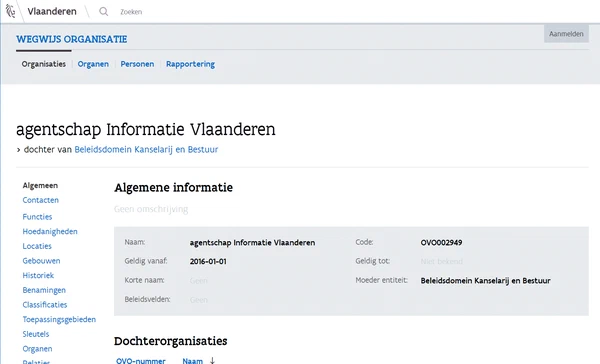
Task: Click the Naam column sort arrow
Action: pyautogui.click(x=212, y=360)
